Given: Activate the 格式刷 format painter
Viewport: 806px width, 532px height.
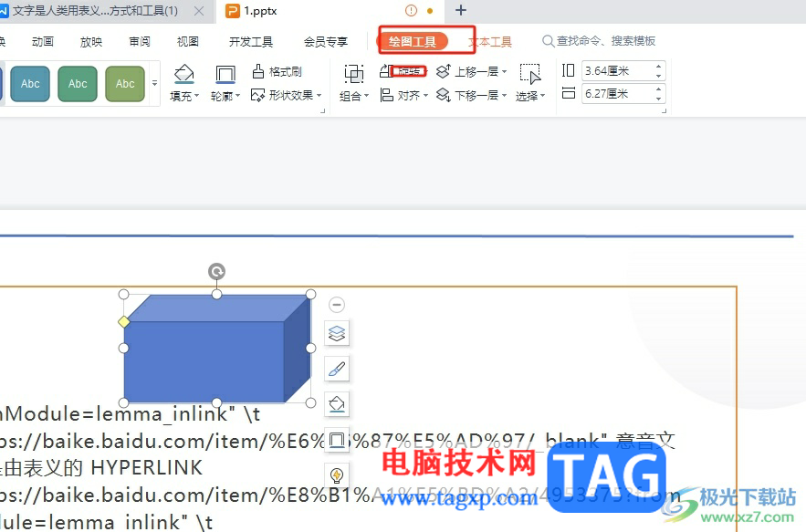Looking at the screenshot, I should click(277, 71).
